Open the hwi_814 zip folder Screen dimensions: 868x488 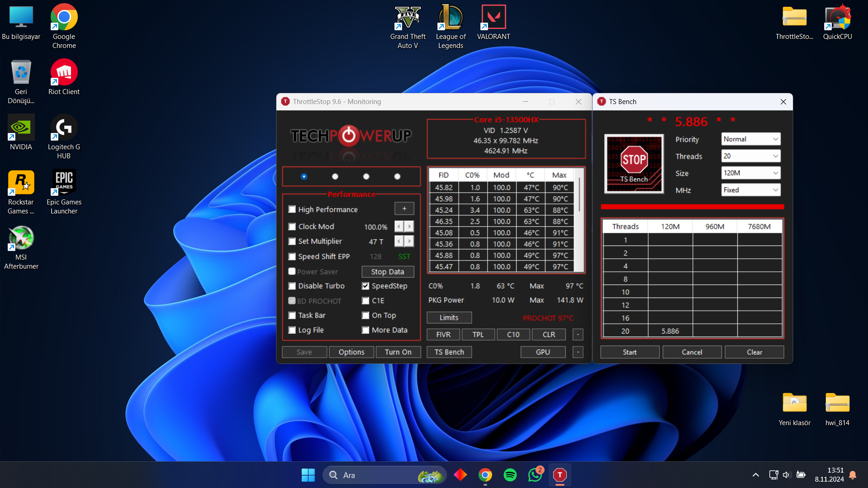(837, 409)
